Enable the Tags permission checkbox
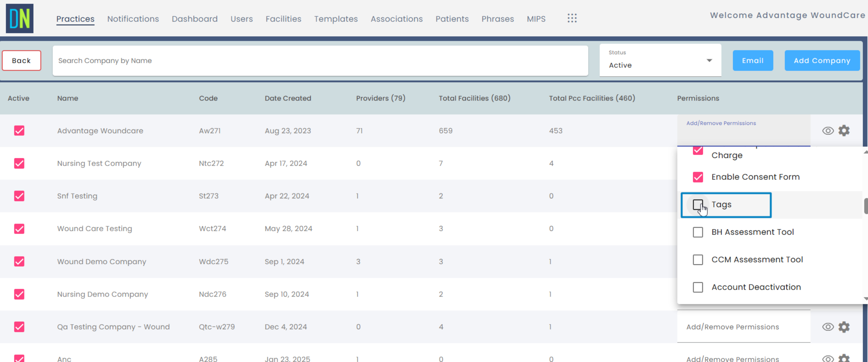868x362 pixels. (x=698, y=204)
